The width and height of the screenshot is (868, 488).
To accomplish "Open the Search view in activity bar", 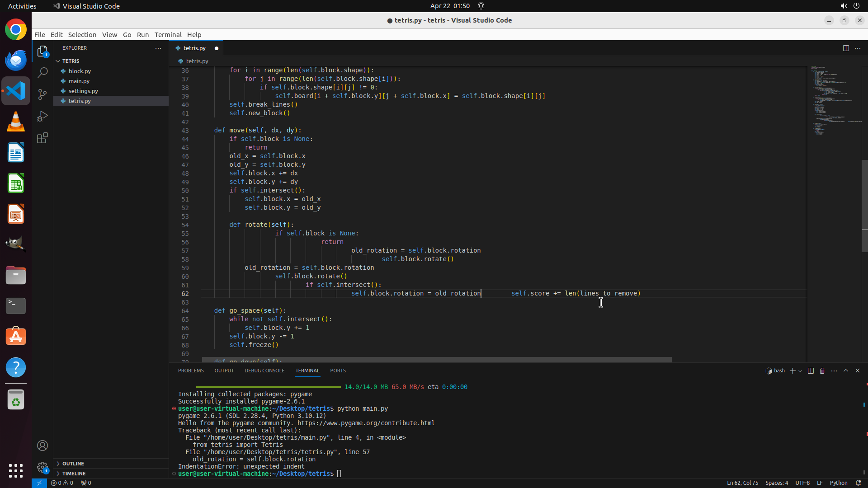I will (x=42, y=73).
